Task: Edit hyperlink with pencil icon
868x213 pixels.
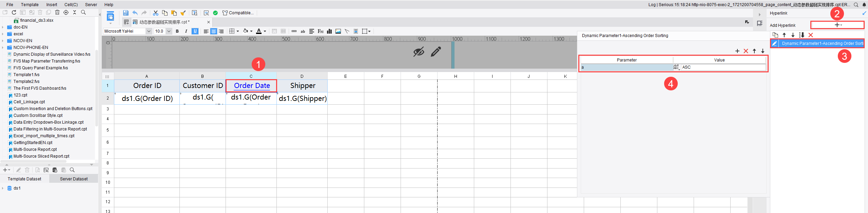Action: (775, 43)
